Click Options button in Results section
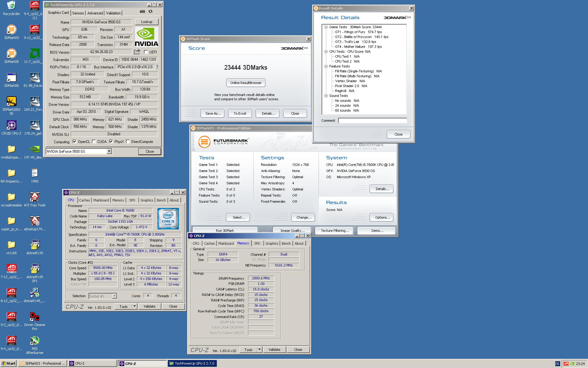The image size is (588, 368). click(382, 217)
